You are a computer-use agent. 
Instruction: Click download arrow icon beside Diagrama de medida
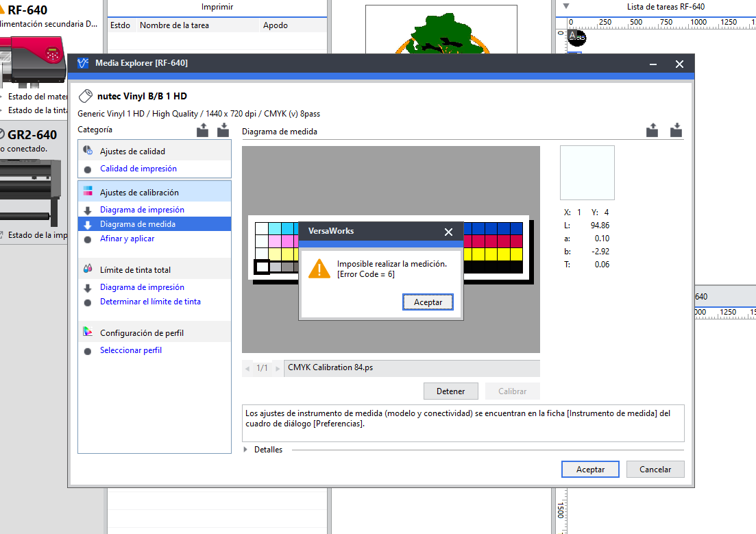coord(87,225)
